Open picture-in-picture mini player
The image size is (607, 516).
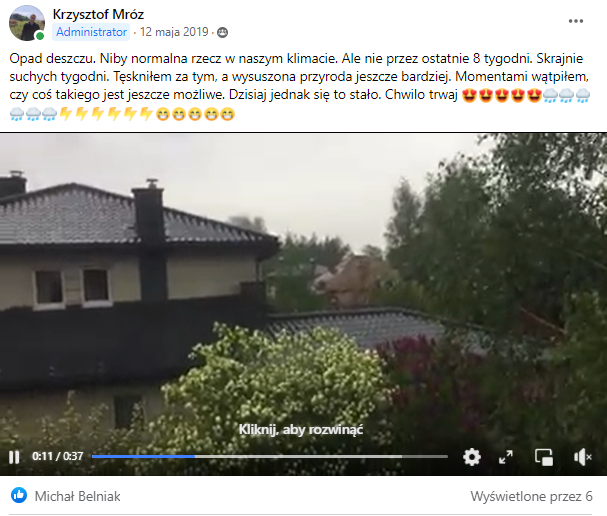(544, 457)
